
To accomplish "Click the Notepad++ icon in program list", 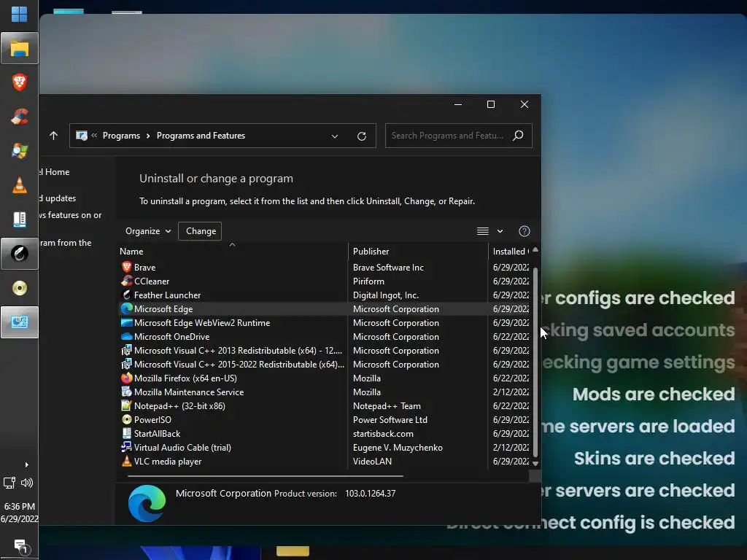I will [126, 405].
